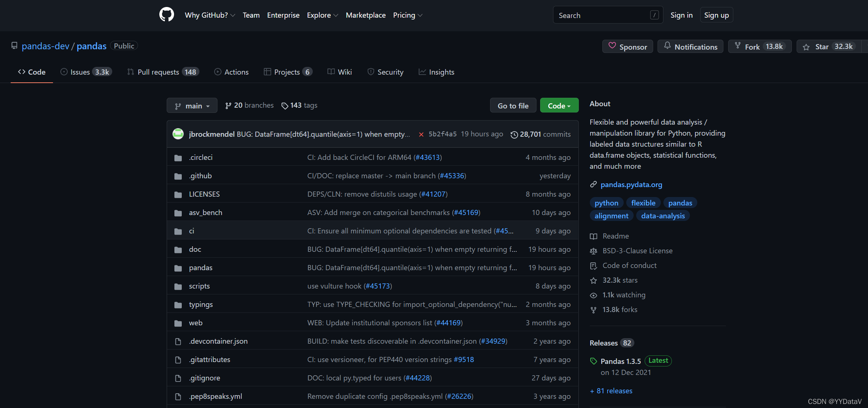This screenshot has width=868, height=408.
Task: Click the Readme book icon
Action: (x=594, y=236)
